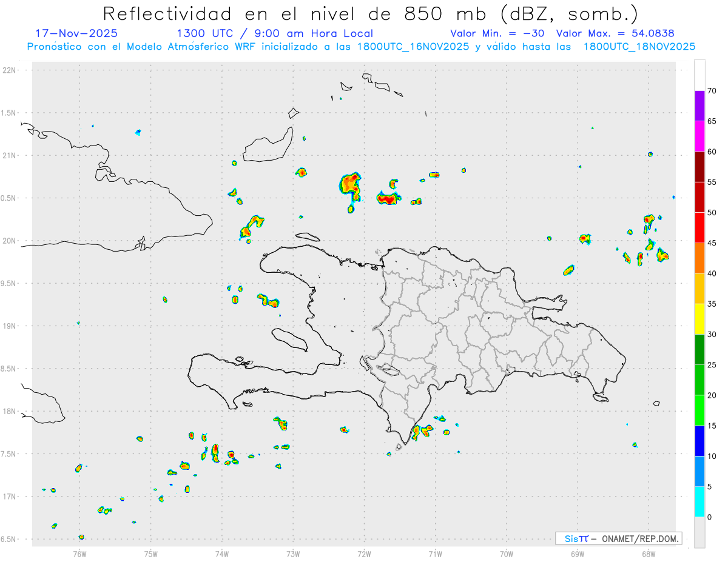The height and width of the screenshot is (562, 728).
Task: Click the '74W' longitude axis label
Action: 222,554
